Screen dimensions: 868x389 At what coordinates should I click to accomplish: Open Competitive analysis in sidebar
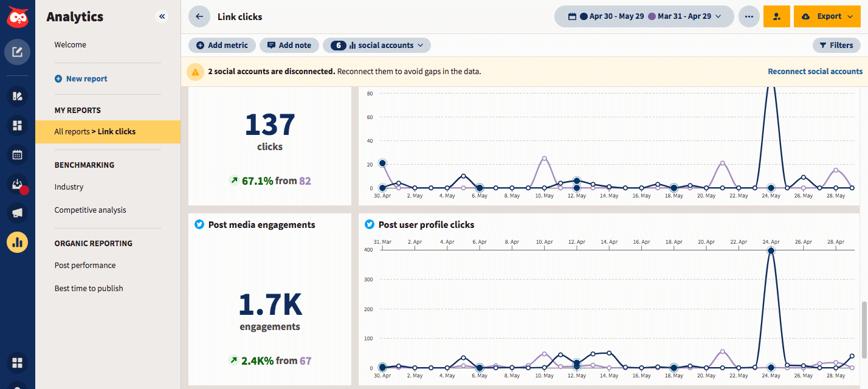click(90, 210)
